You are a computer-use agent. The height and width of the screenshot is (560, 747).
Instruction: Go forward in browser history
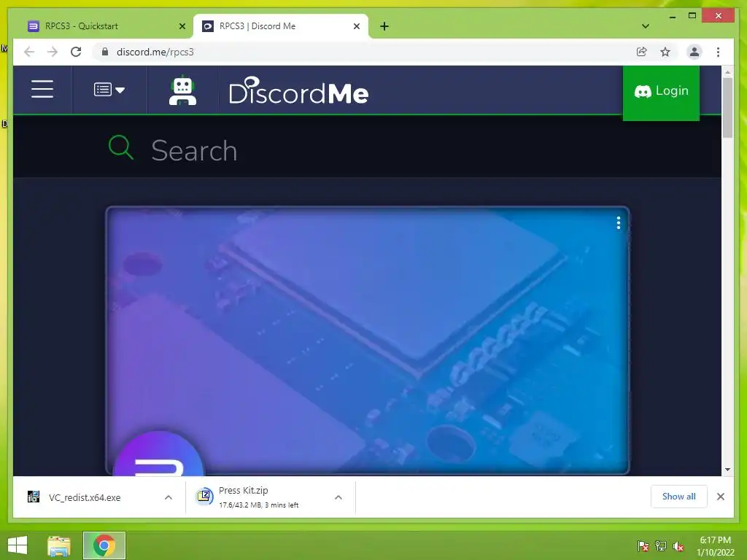point(53,52)
